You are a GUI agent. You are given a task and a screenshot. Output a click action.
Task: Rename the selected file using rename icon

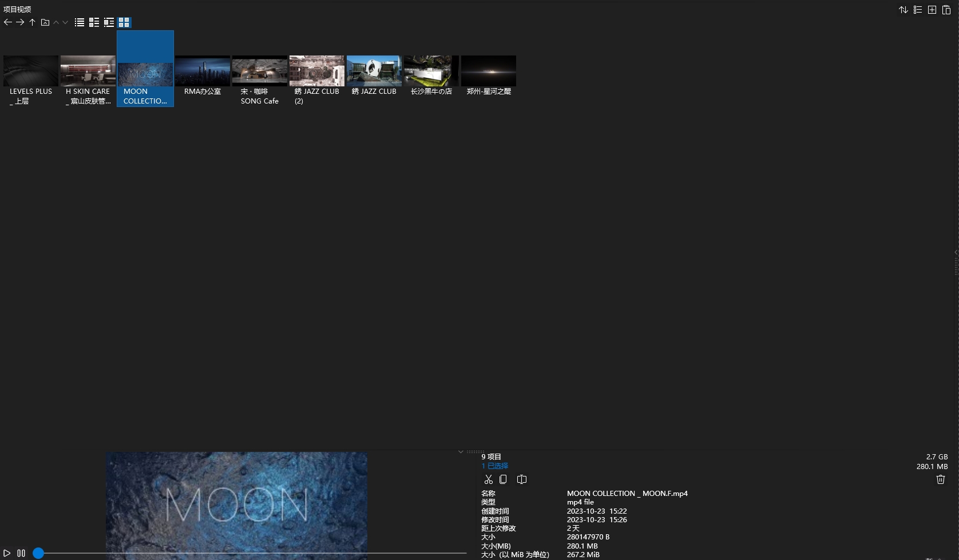pyautogui.click(x=522, y=479)
